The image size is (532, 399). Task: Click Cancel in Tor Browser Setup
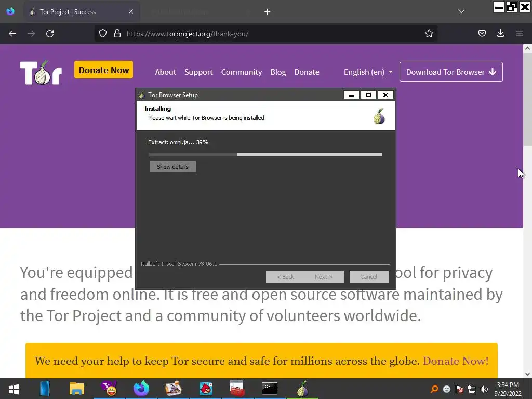[369, 277]
